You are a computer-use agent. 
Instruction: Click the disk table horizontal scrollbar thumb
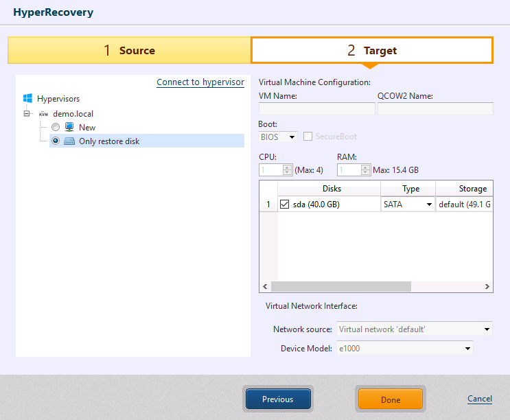(x=341, y=286)
